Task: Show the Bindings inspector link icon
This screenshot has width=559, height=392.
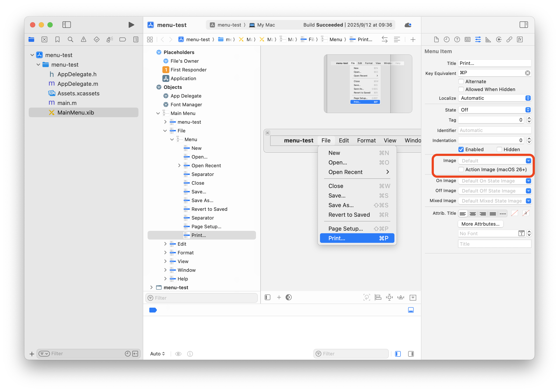Action: 509,39
